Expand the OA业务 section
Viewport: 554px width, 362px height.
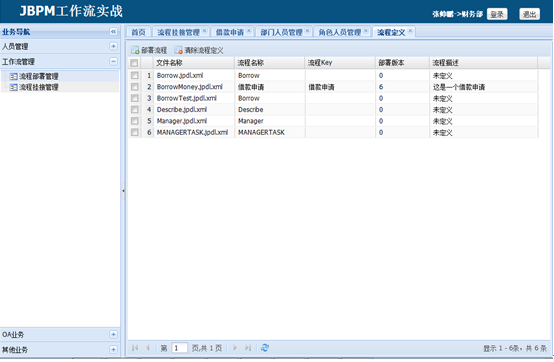113,334
